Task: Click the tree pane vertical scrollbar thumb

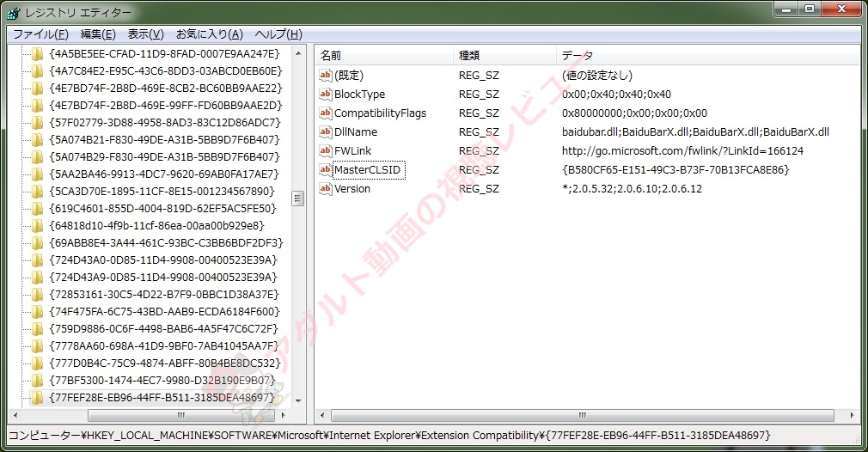Action: [298, 198]
